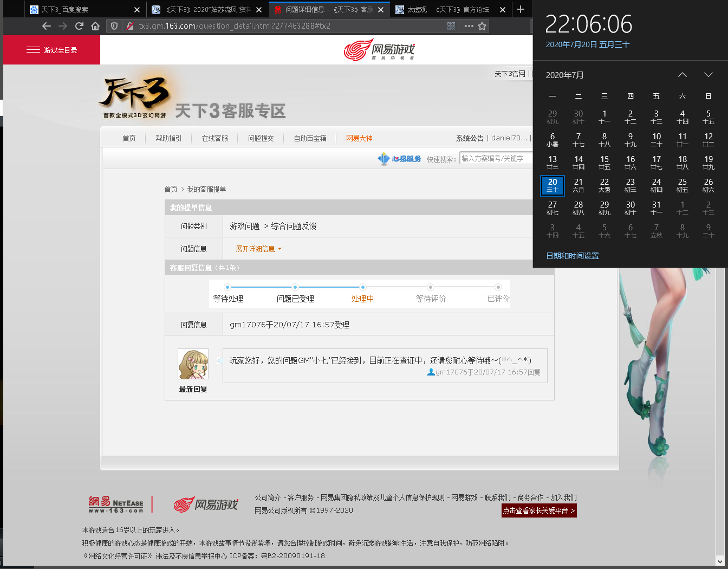Click the NetEase 163.com footer logo
This screenshot has height=569, width=728.
(116, 504)
